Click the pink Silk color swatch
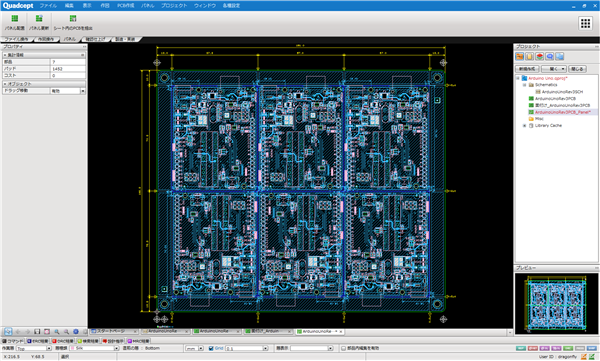 73,348
